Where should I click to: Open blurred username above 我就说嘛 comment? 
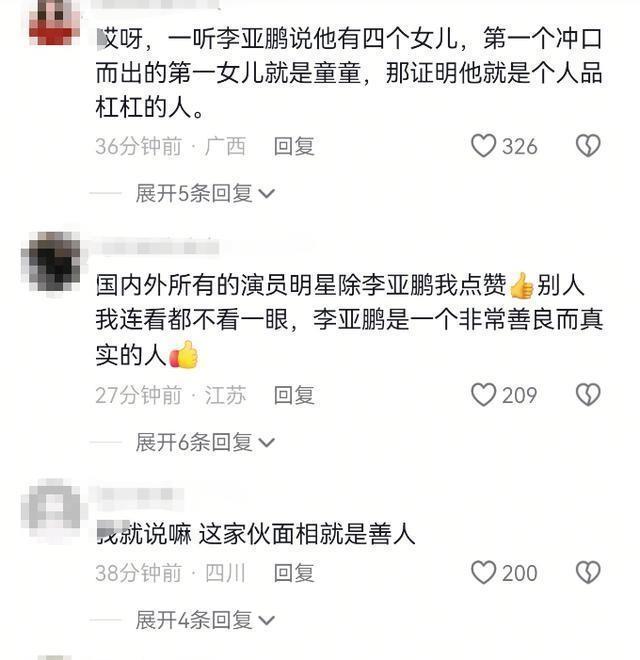137,493
